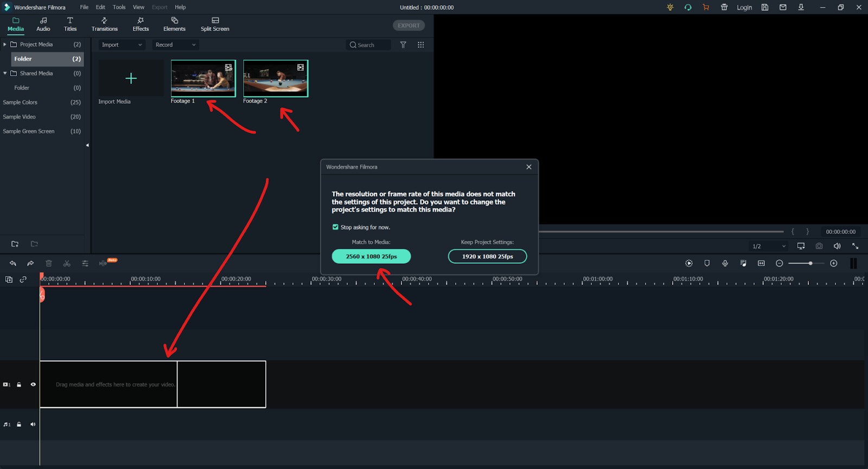Click the Zoom to Fit Timeline icon
The width and height of the screenshot is (868, 469).
[x=761, y=263]
